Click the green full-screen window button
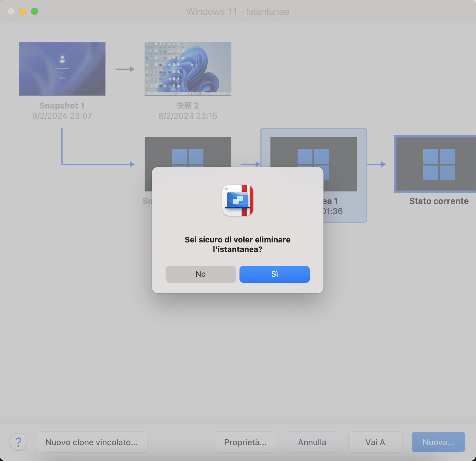Viewport: 476px width, 461px height. point(35,11)
